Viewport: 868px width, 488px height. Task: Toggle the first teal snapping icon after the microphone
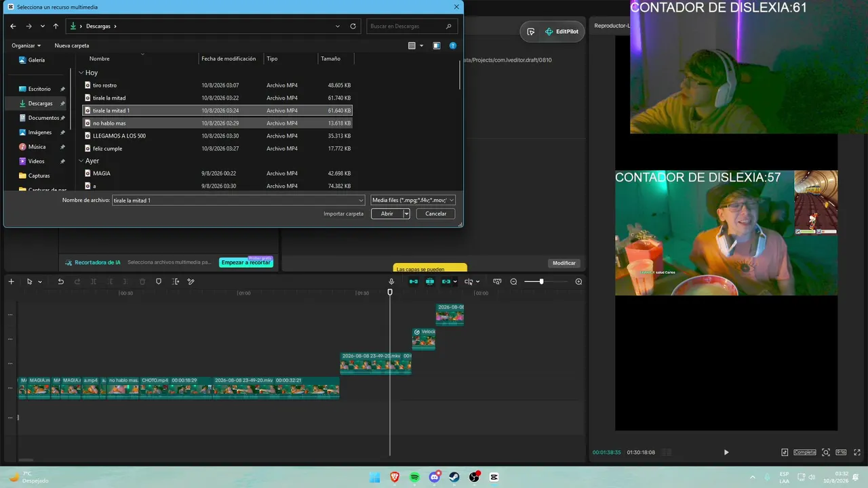coord(413,281)
